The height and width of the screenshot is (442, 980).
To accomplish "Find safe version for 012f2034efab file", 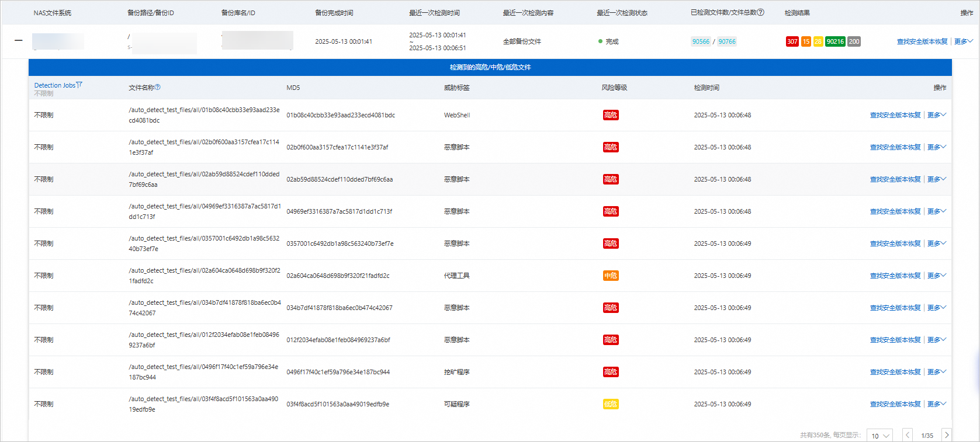I will [895, 340].
